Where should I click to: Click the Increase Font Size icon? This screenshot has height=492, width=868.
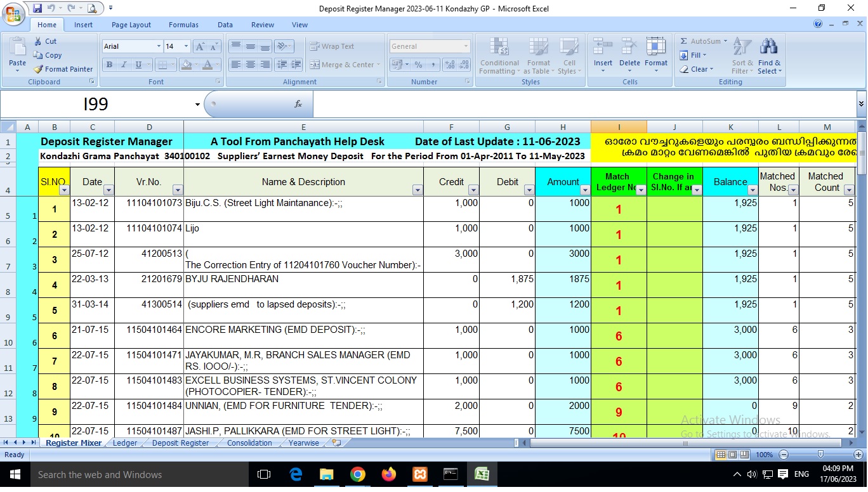pos(200,46)
